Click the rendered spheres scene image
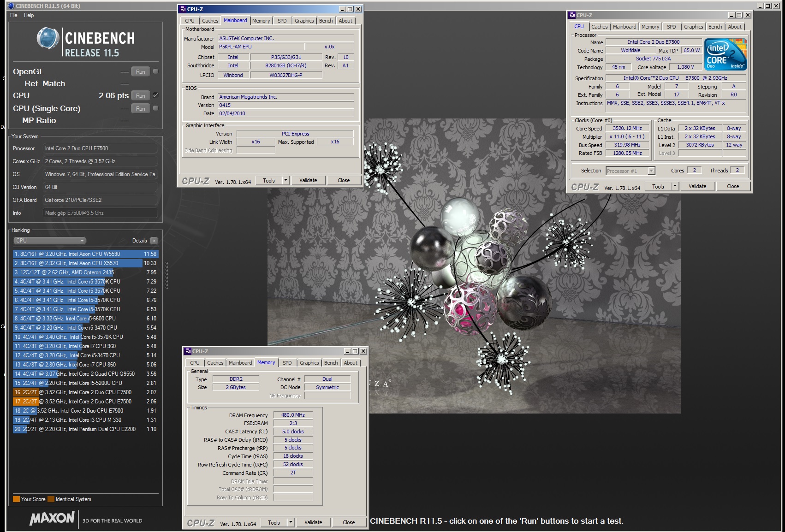 474,266
